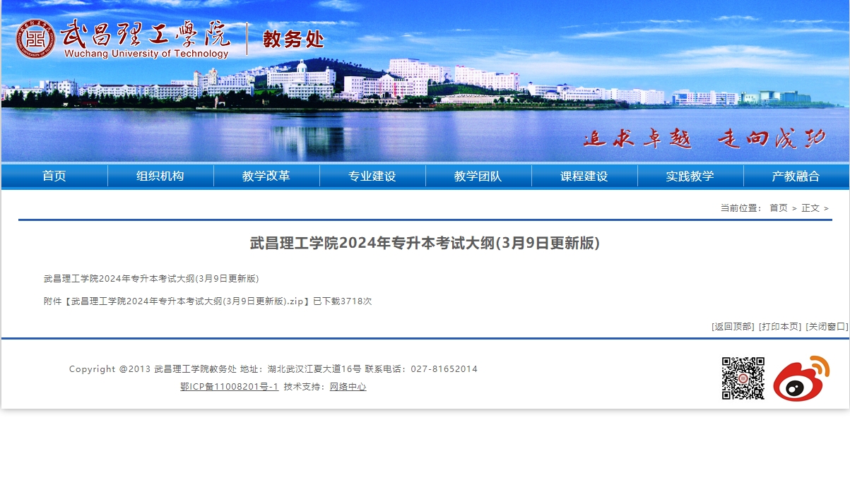Open the 鄂ICP备11008201号-1 link
Screen dimensions: 850x504
coord(230,386)
